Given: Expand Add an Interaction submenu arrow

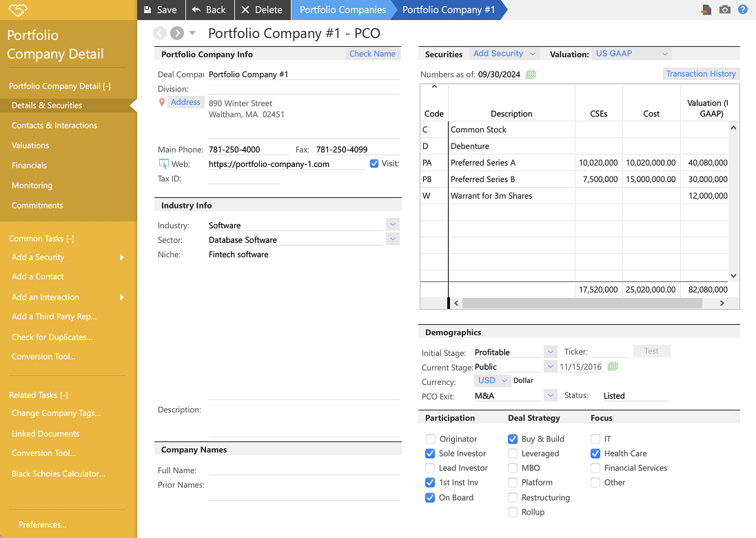Looking at the screenshot, I should [x=122, y=297].
